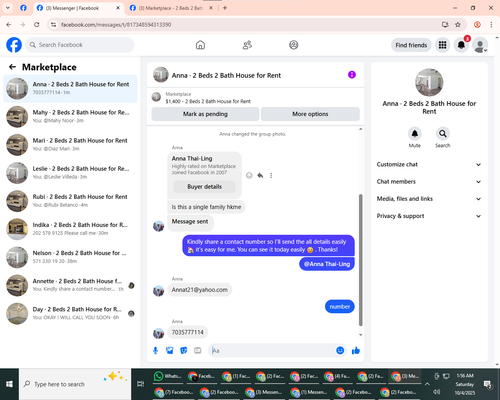Focus the Windows Type here to search box
Screen dimensions: 500x400
[75, 384]
